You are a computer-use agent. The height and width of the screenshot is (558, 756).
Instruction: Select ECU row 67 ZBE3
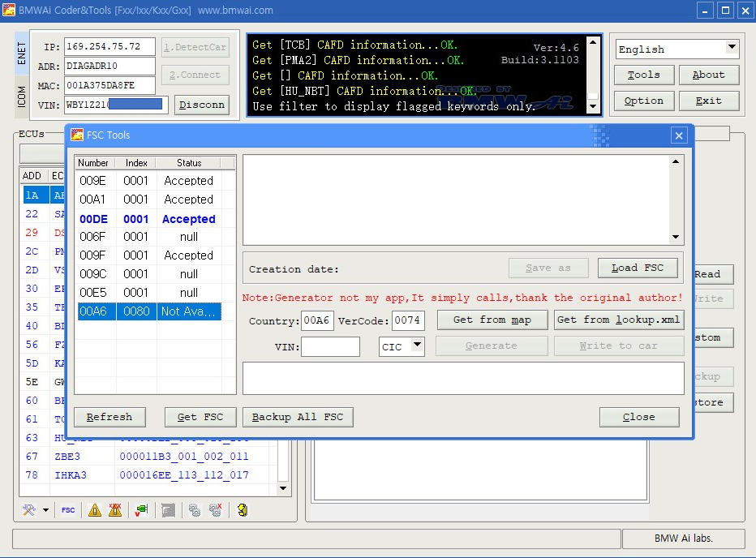coord(148,457)
